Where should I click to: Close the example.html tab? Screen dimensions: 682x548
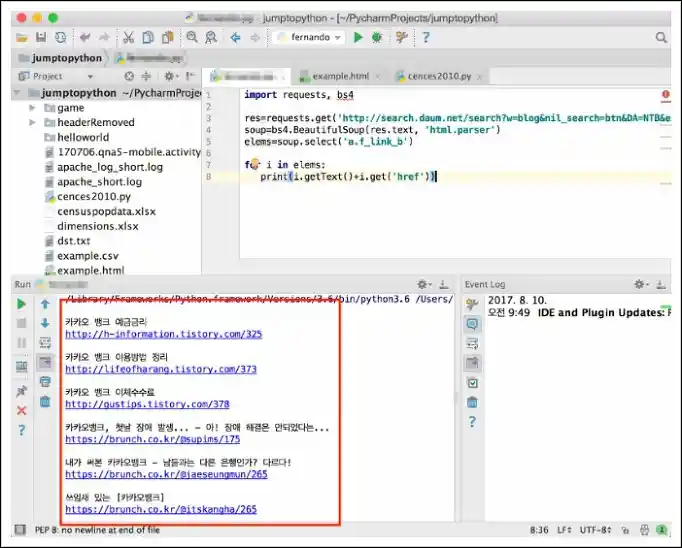click(378, 77)
